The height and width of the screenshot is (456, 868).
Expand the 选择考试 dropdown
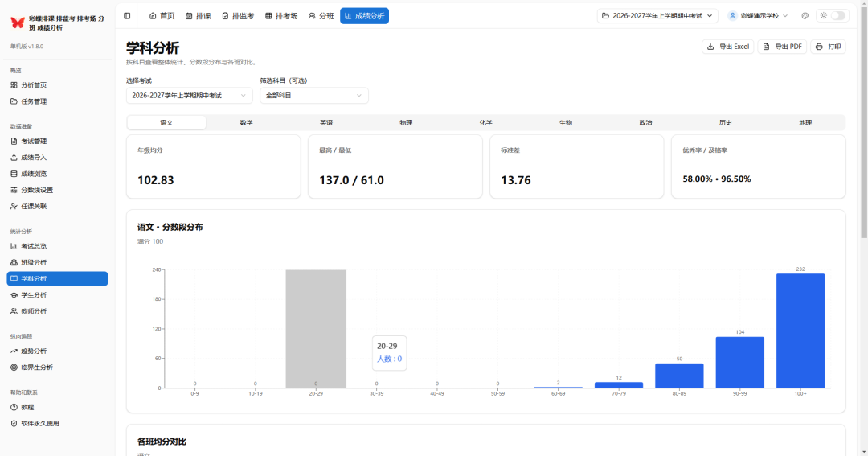point(189,96)
